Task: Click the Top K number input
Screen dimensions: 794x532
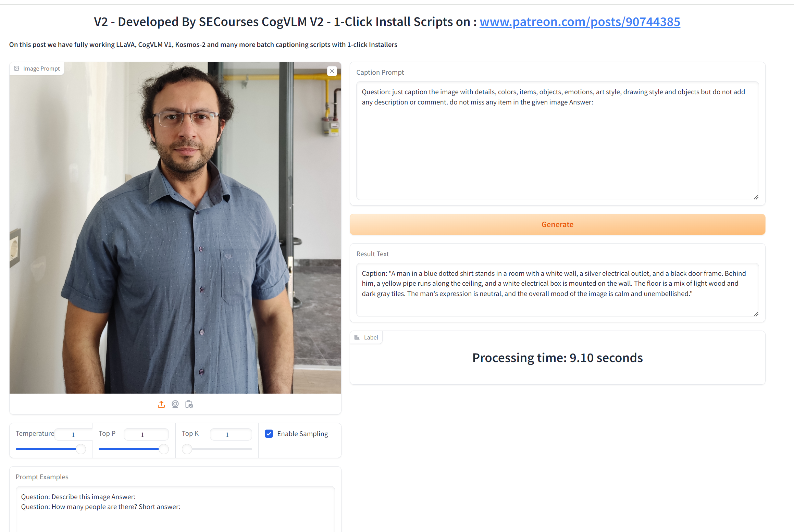Action: (231, 435)
